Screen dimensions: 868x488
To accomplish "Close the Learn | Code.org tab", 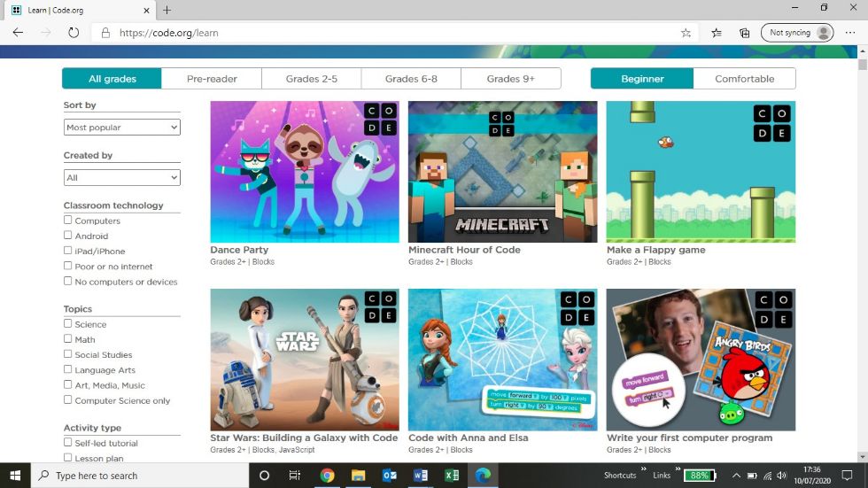I will [x=146, y=10].
